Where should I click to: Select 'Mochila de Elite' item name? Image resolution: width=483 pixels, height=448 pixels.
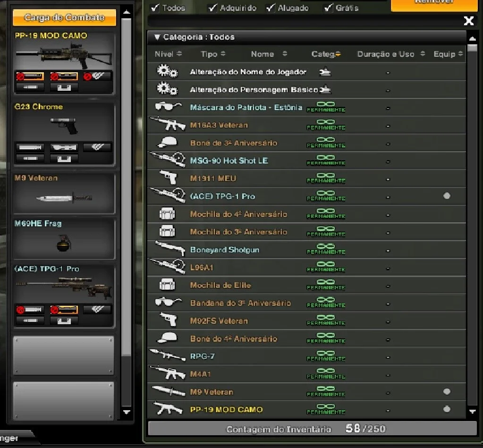pos(220,285)
